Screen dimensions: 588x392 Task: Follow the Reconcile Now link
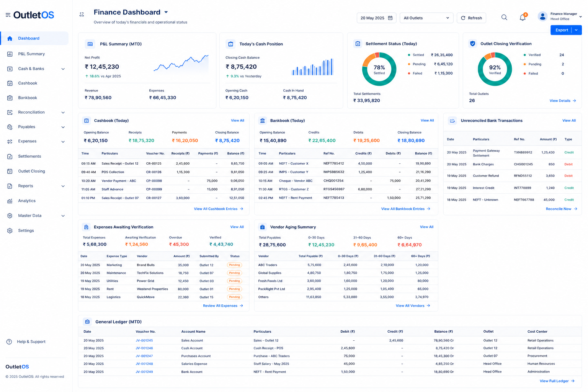pos(561,209)
